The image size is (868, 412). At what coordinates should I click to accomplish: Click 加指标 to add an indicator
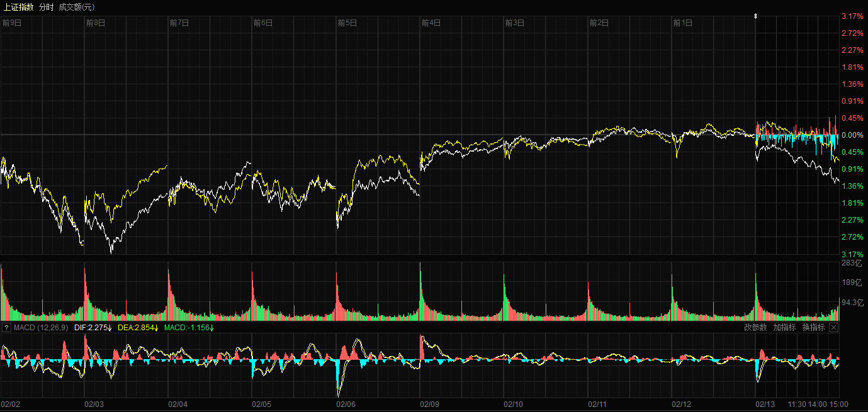pyautogui.click(x=784, y=328)
